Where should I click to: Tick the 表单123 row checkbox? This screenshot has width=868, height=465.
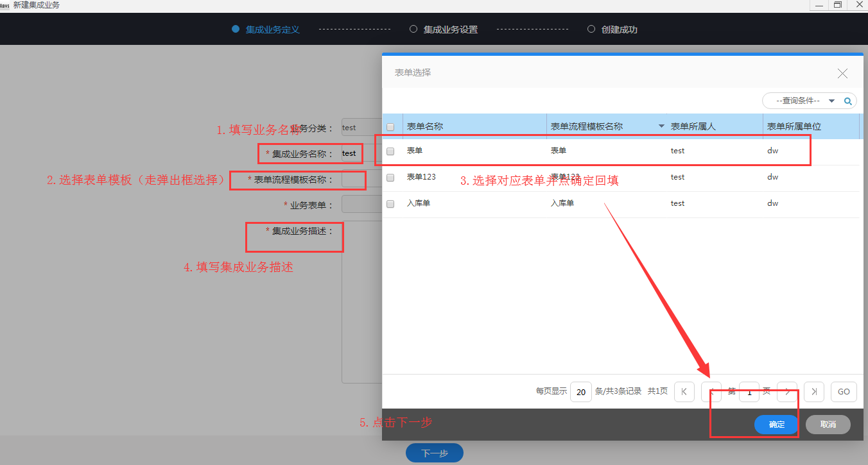390,178
